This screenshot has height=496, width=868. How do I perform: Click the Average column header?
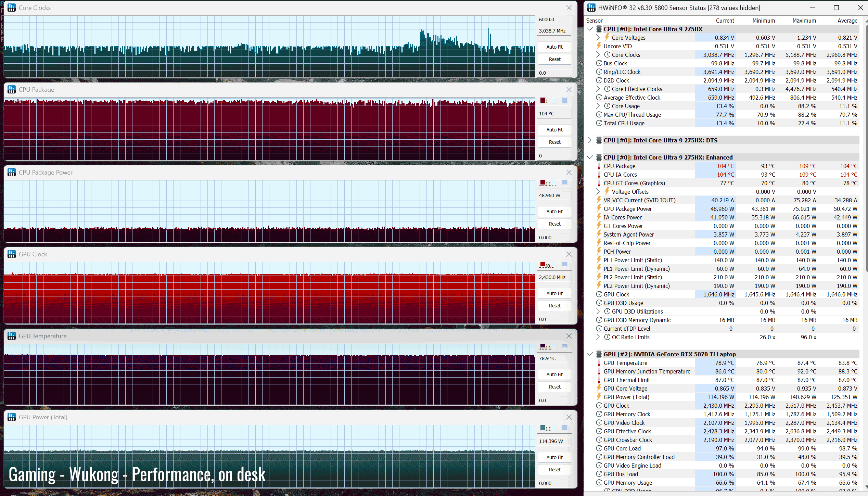847,21
